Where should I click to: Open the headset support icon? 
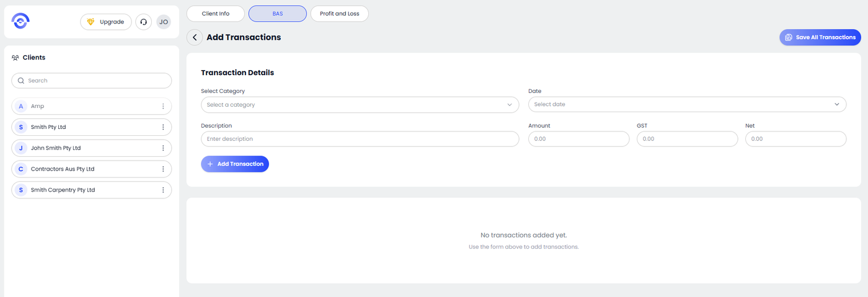(144, 22)
